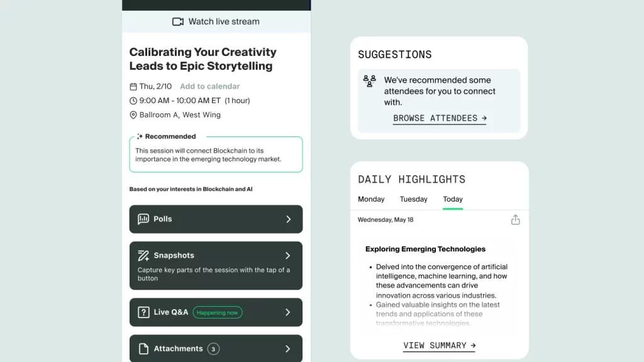This screenshot has height=362, width=644.
Task: Expand the Snapshots row chevron
Action: (288, 255)
